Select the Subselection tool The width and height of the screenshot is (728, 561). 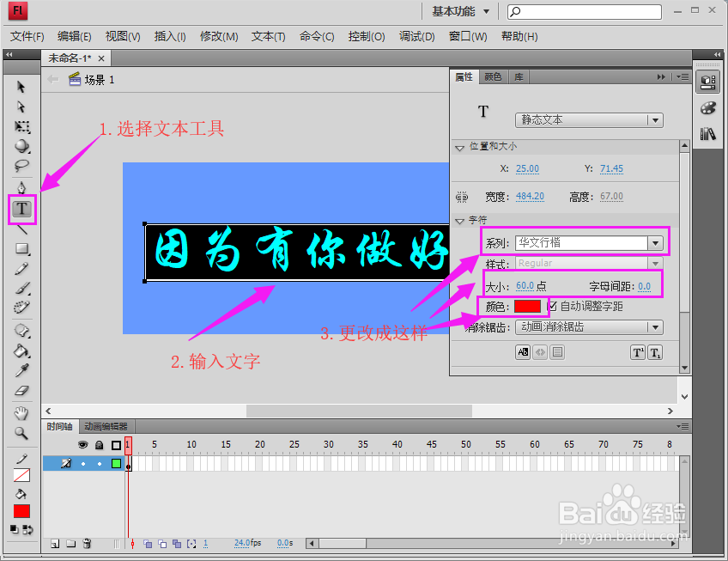(21, 107)
